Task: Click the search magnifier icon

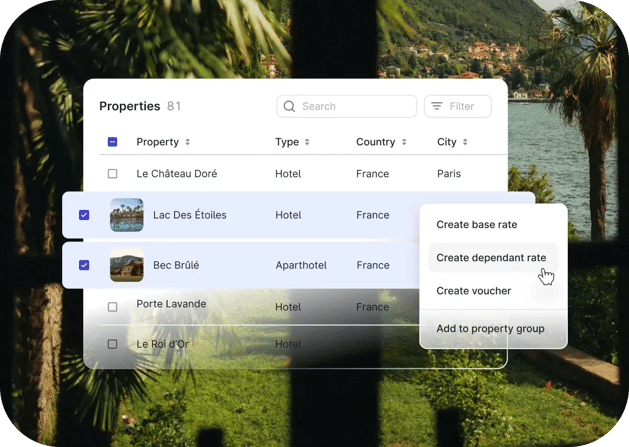Action: pyautogui.click(x=289, y=107)
